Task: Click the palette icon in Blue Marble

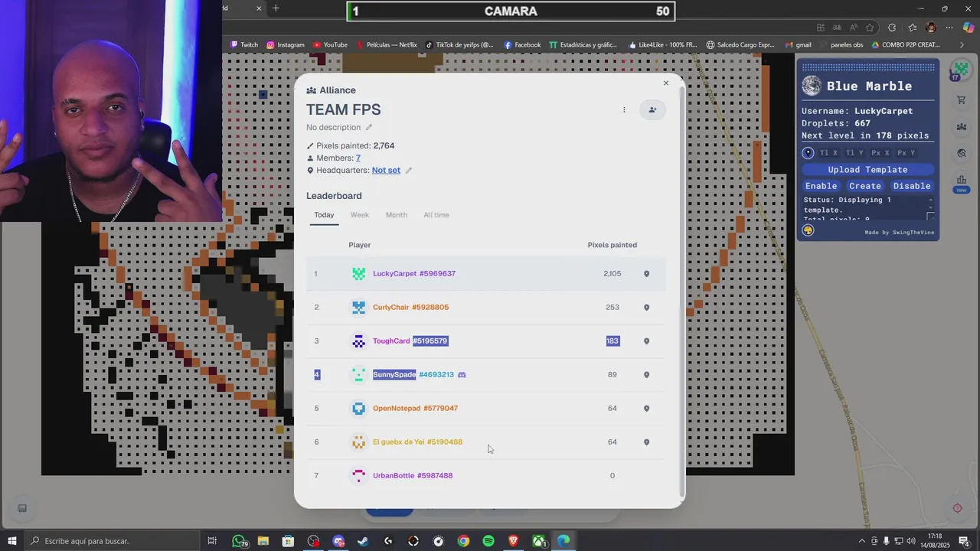Action: click(808, 230)
